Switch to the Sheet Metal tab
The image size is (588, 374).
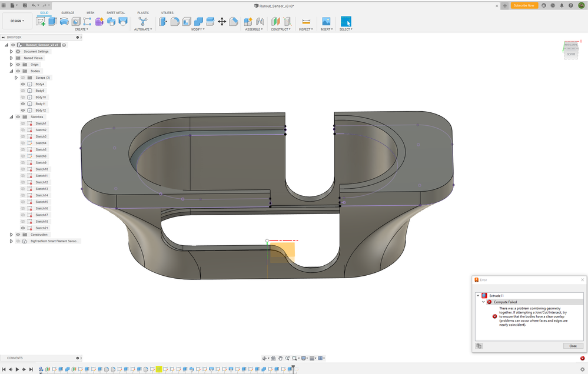pos(116,13)
